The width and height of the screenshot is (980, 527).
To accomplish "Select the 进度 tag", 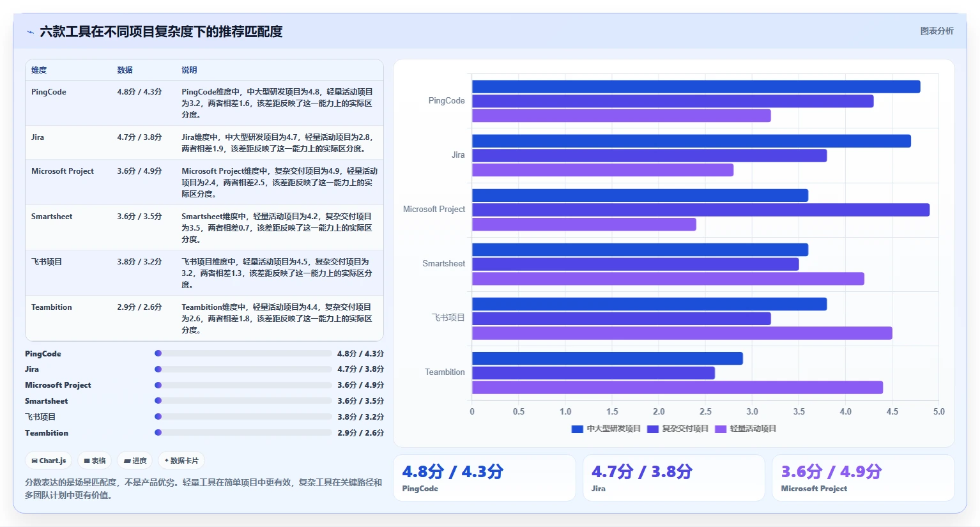I will pos(135,461).
